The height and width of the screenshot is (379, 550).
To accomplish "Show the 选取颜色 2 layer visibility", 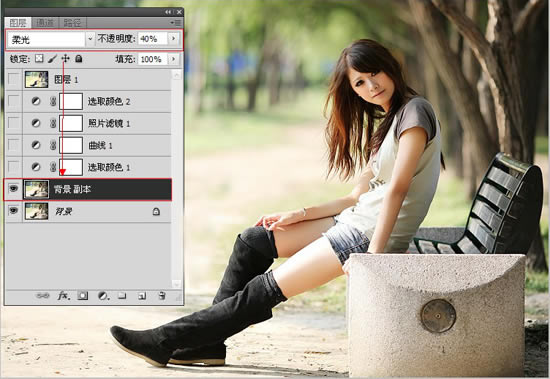I will [x=13, y=101].
